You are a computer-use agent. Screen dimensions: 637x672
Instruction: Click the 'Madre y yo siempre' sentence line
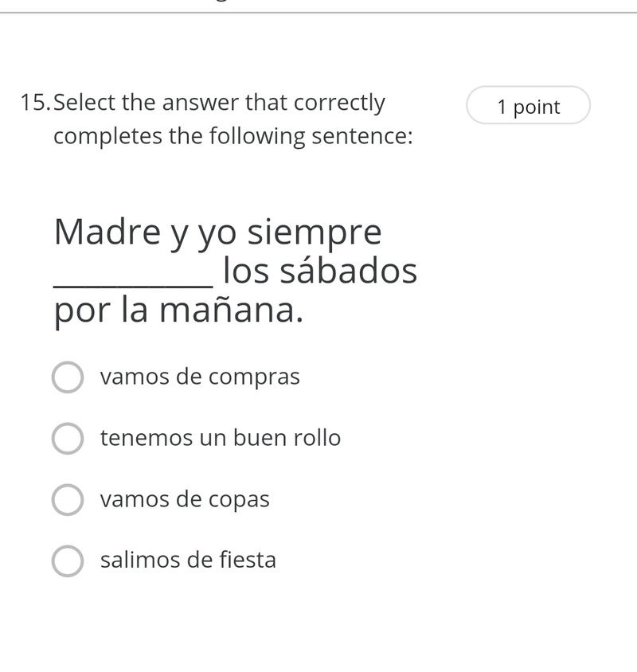coord(217,234)
